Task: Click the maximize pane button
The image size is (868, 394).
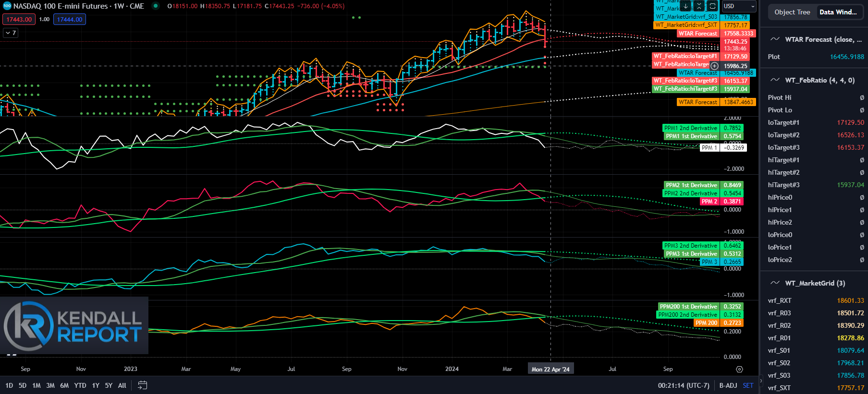Action: click(712, 6)
